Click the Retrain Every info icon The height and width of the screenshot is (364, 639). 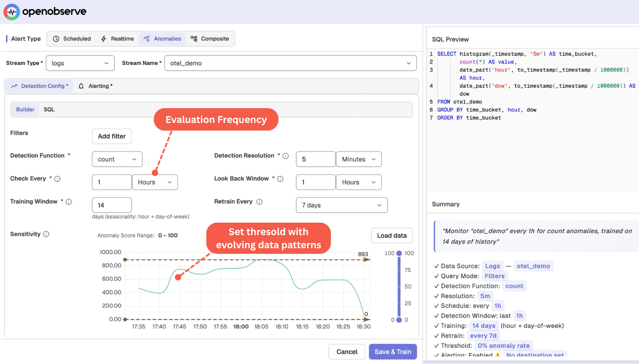point(260,202)
